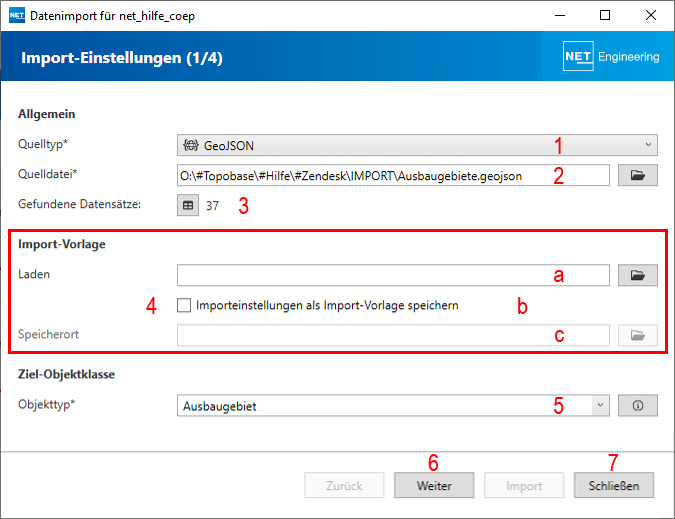675x519 pixels.
Task: Click the Quelldatei* label
Action: (47, 174)
